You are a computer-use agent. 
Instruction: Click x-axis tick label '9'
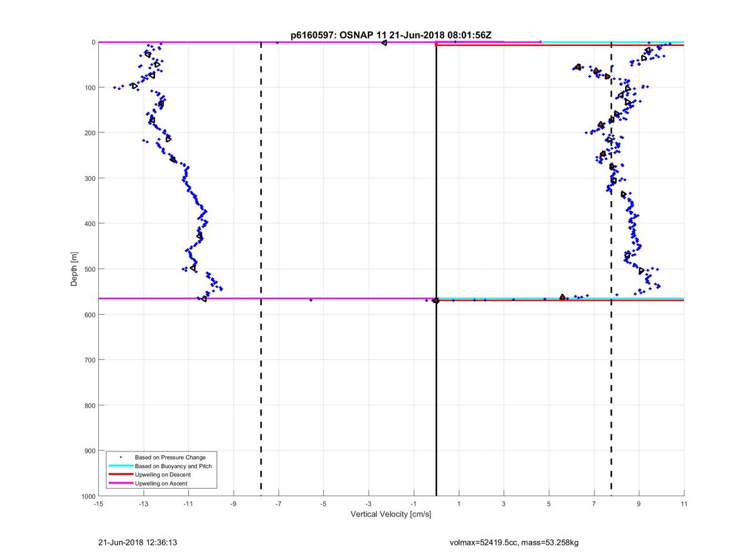639,504
